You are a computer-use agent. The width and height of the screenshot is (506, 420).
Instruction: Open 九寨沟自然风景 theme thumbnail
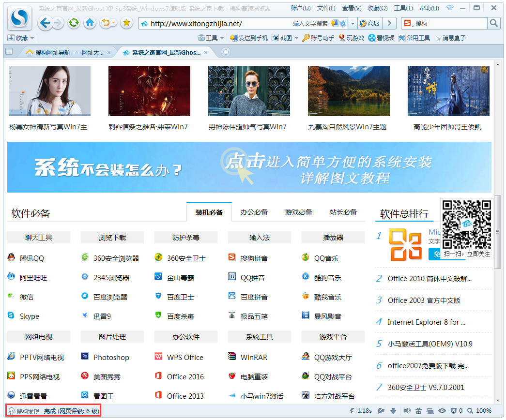349,90
